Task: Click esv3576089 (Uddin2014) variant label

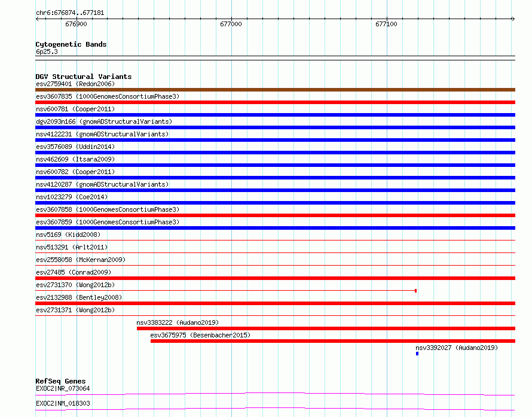Action: (x=75, y=147)
